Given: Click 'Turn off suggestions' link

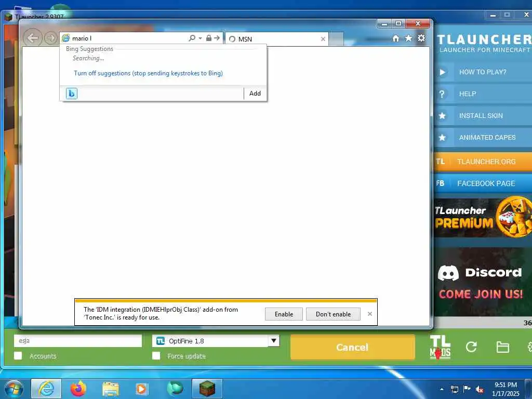Looking at the screenshot, I should 148,73.
